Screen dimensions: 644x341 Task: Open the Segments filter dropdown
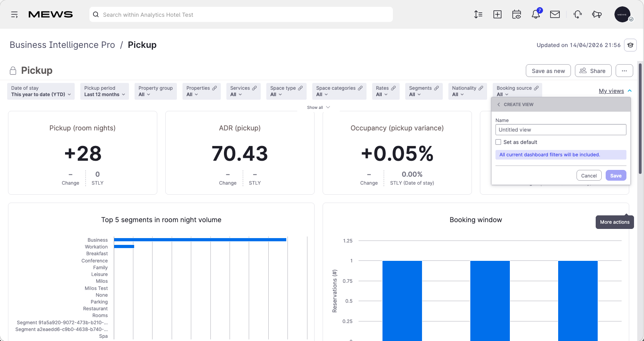[x=424, y=91]
